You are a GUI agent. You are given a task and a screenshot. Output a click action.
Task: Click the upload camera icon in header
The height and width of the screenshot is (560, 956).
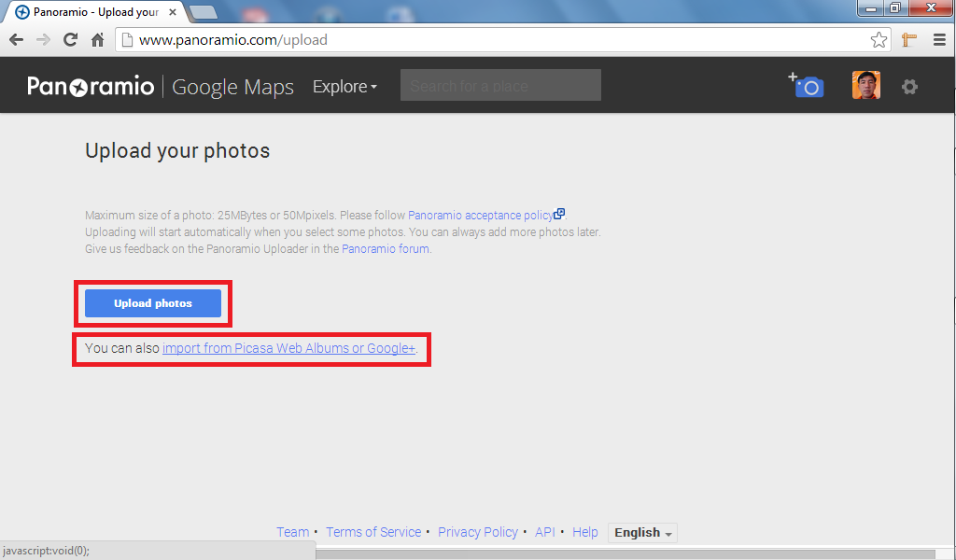coord(806,85)
